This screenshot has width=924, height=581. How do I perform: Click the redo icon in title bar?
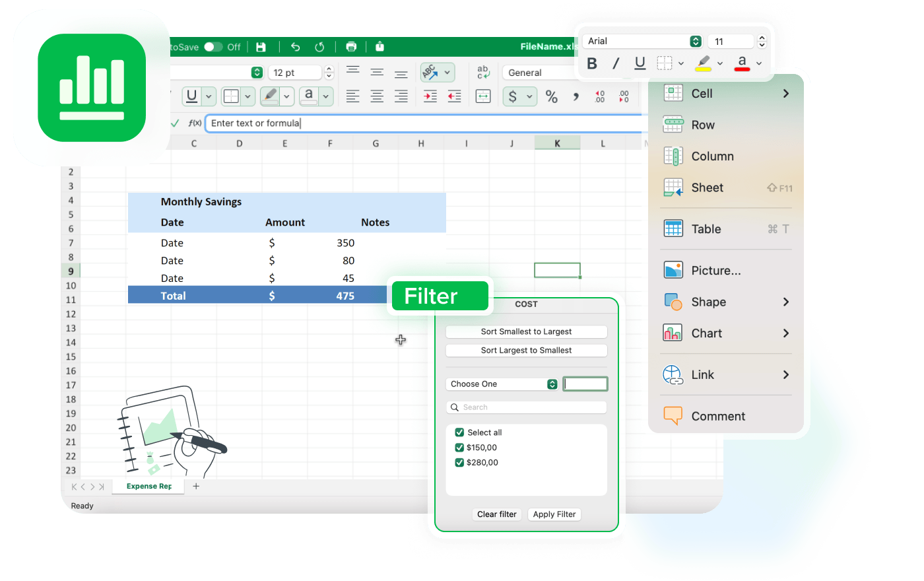(x=319, y=47)
